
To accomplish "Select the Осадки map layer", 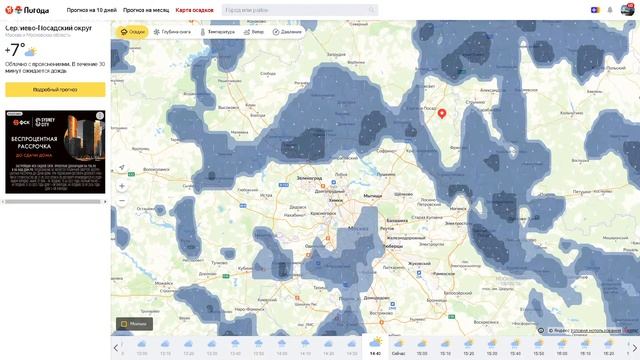I will click(132, 31).
